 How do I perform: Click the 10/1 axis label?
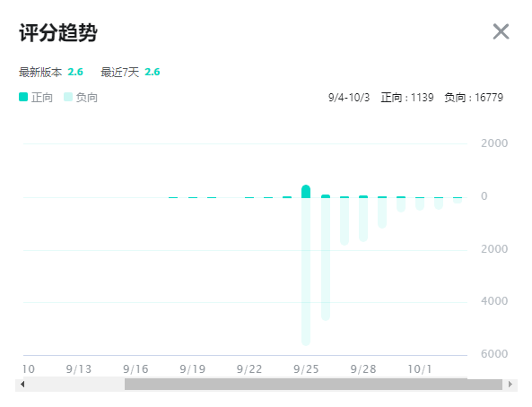coord(420,369)
